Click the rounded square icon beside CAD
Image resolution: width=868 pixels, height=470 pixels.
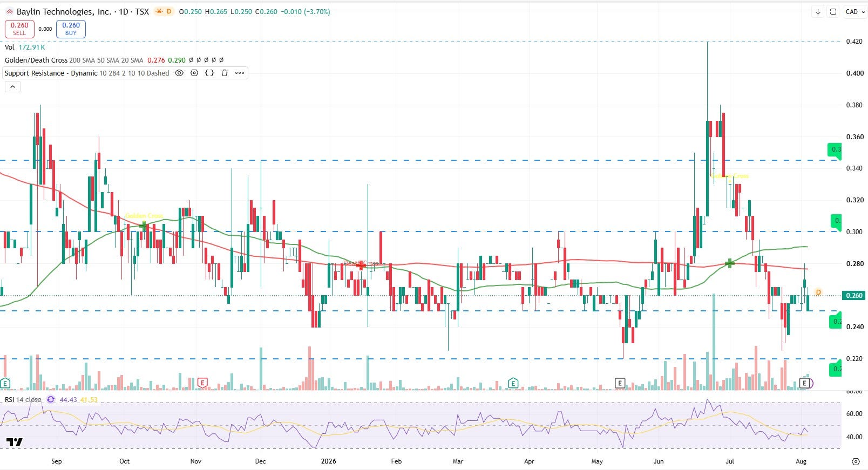pyautogui.click(x=833, y=11)
